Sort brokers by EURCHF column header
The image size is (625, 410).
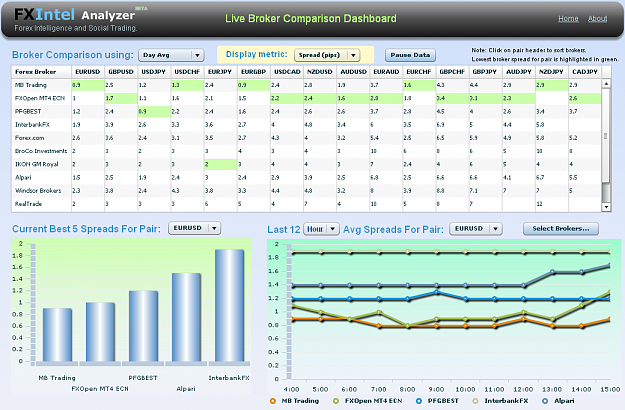pos(419,72)
